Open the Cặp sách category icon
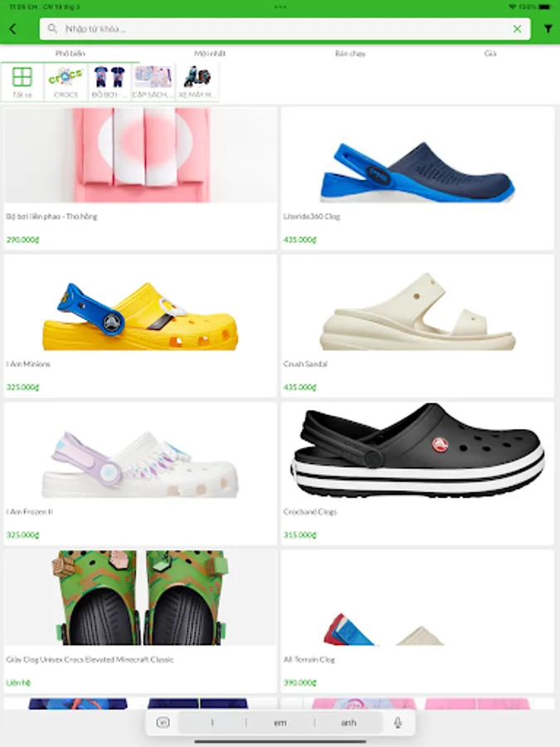Image resolution: width=560 pixels, height=747 pixels. 153,82
